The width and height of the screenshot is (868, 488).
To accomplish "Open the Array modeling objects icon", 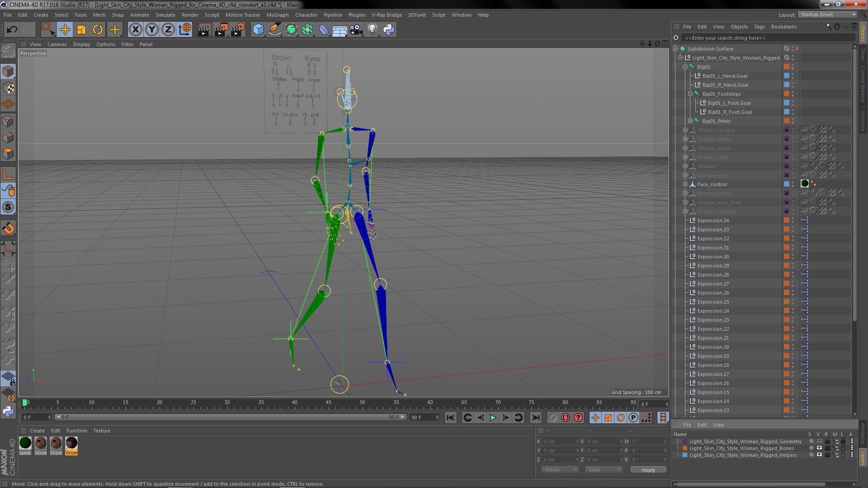I will pyautogui.click(x=307, y=30).
